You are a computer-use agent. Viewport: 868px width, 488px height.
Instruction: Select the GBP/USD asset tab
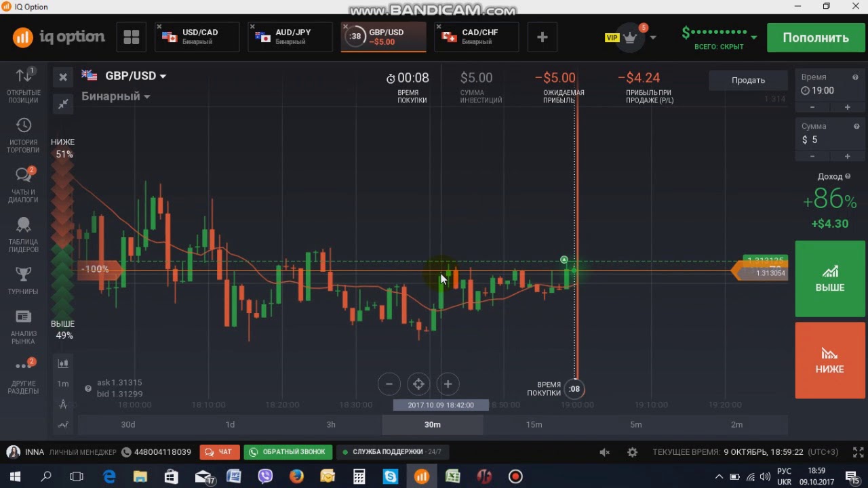383,37
